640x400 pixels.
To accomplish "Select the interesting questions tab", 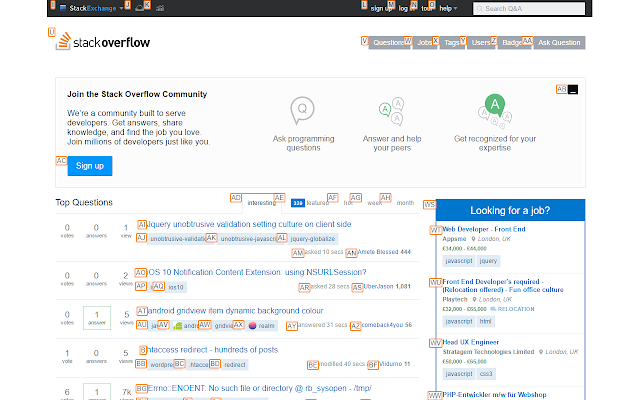I will pyautogui.click(x=262, y=203).
